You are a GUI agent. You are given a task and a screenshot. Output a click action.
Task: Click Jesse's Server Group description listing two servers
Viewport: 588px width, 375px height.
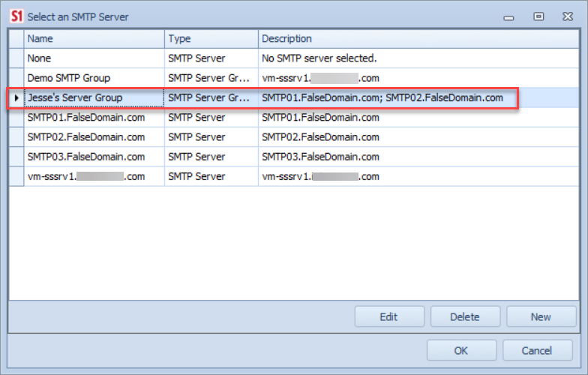418,97
